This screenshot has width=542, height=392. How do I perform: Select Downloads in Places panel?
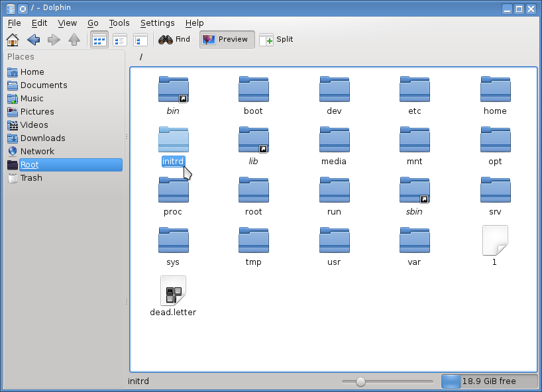[x=64, y=138]
